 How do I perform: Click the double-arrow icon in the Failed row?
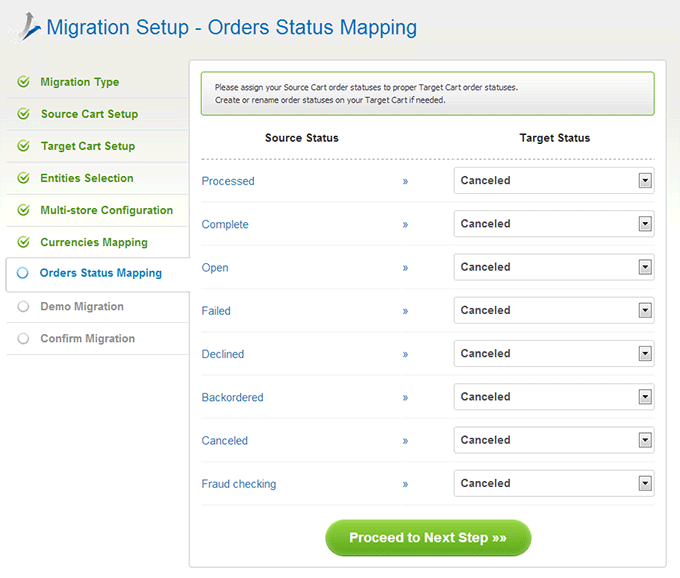tap(405, 311)
